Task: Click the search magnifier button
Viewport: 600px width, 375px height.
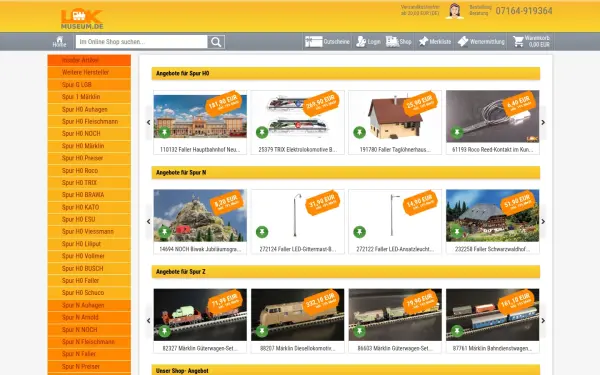Action: pyautogui.click(x=216, y=42)
